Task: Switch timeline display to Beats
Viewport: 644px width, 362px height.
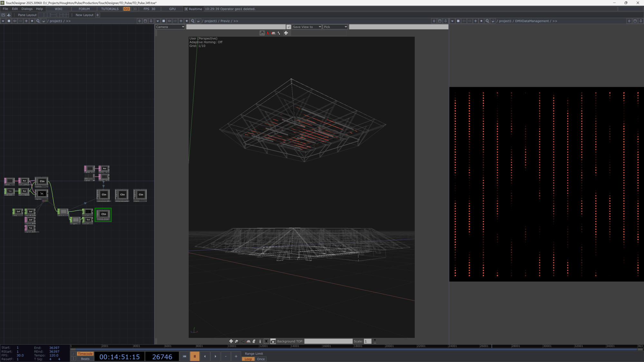Action: point(85,359)
